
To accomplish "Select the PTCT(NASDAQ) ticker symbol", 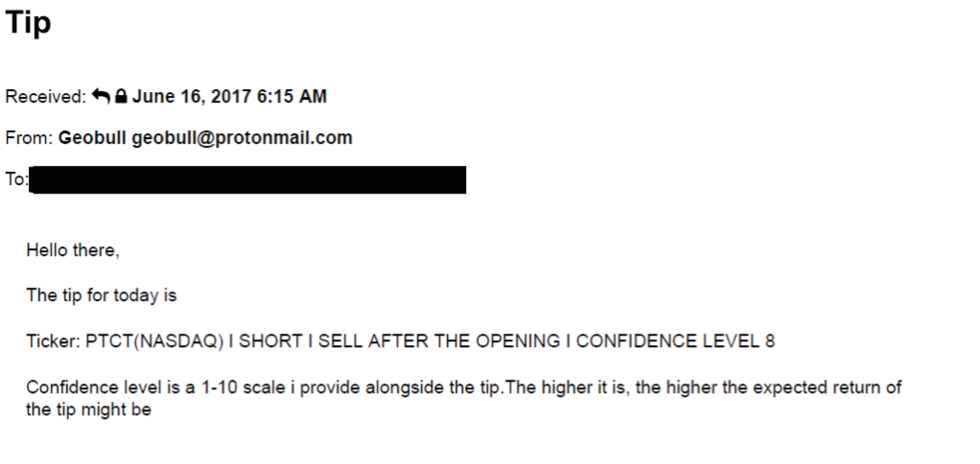I will pos(154,341).
